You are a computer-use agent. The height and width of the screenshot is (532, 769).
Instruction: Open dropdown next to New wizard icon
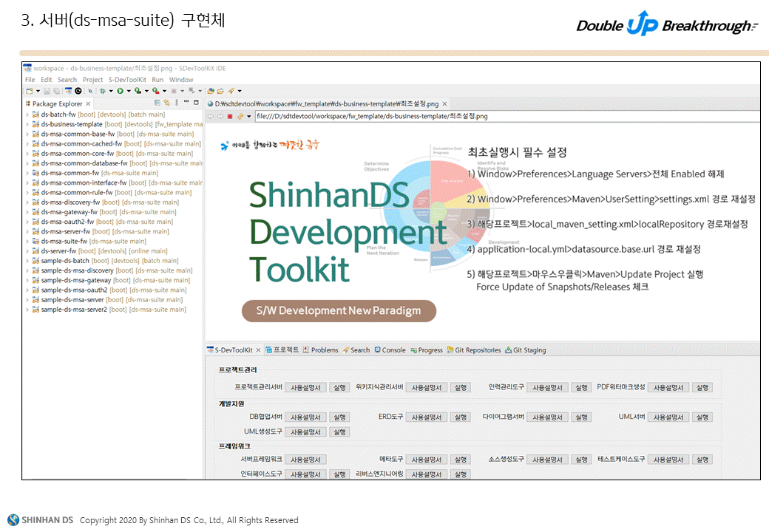pos(38,91)
